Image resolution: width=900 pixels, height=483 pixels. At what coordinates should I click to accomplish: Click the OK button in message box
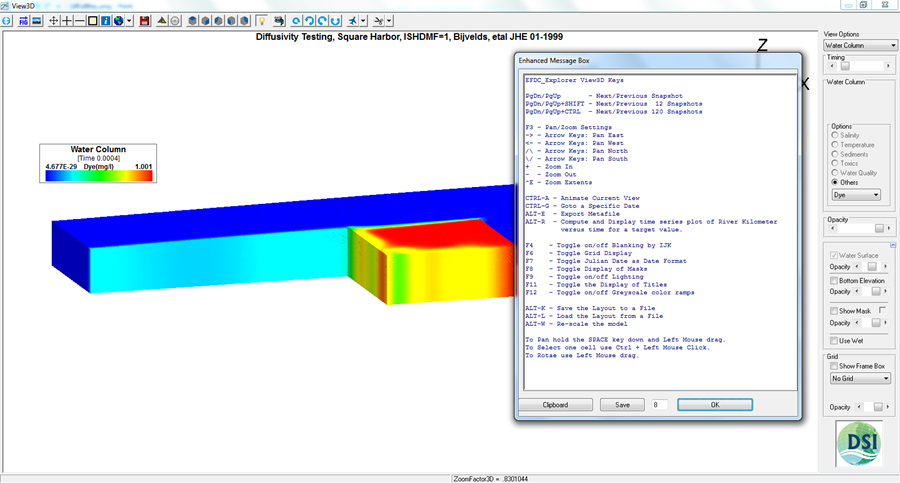tap(715, 405)
